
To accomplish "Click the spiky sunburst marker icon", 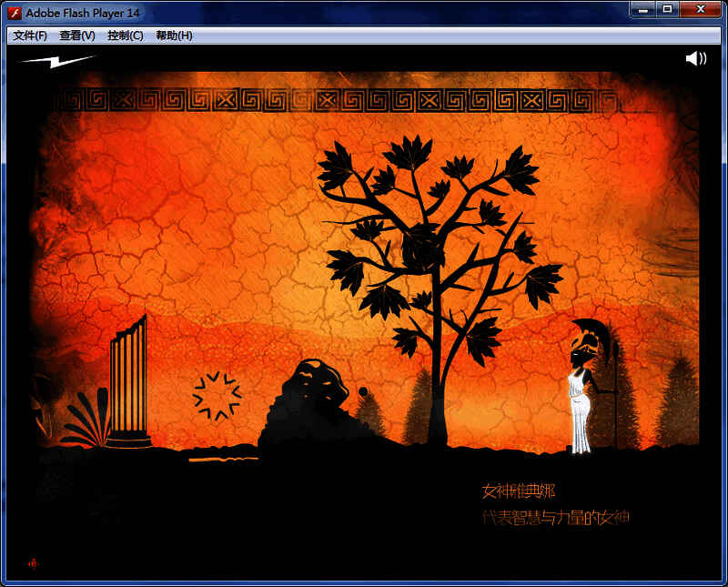I will (x=217, y=396).
